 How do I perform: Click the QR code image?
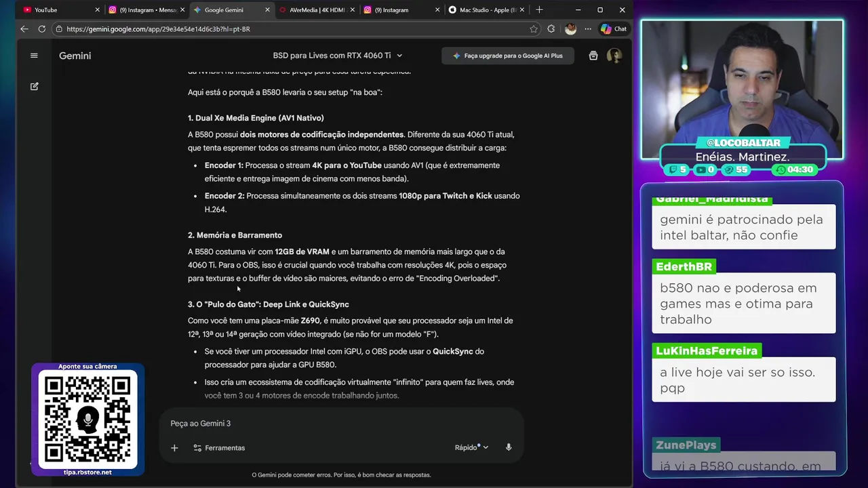pyautogui.click(x=87, y=420)
